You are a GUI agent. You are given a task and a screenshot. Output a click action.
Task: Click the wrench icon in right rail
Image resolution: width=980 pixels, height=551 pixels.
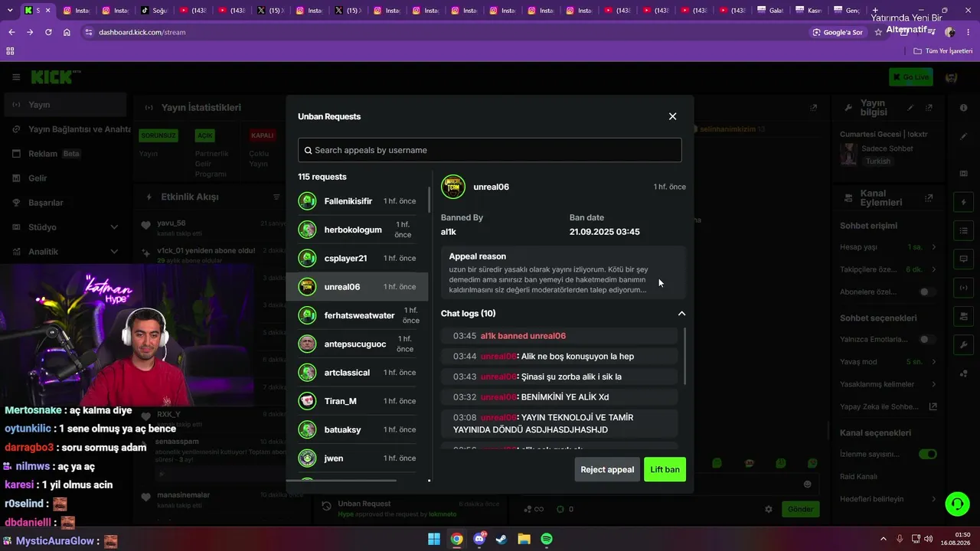point(963,345)
